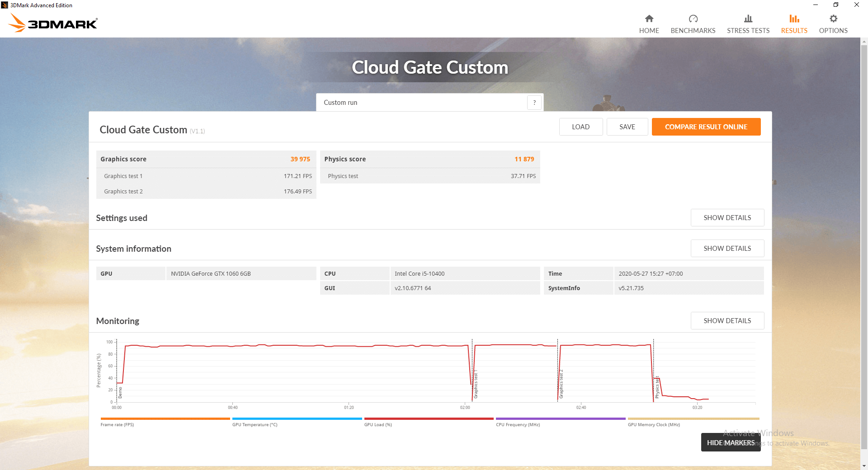The width and height of the screenshot is (868, 470).
Task: Open the Stress Tests section
Action: [748, 24]
